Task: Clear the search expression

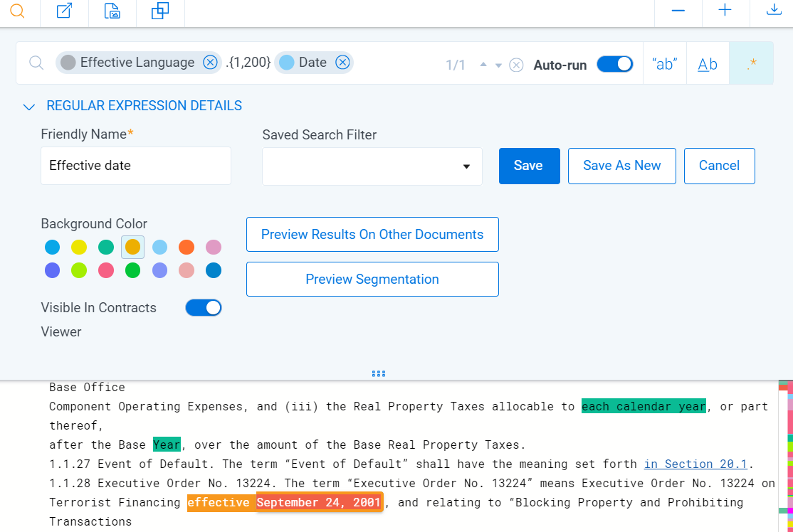Action: 516,65
